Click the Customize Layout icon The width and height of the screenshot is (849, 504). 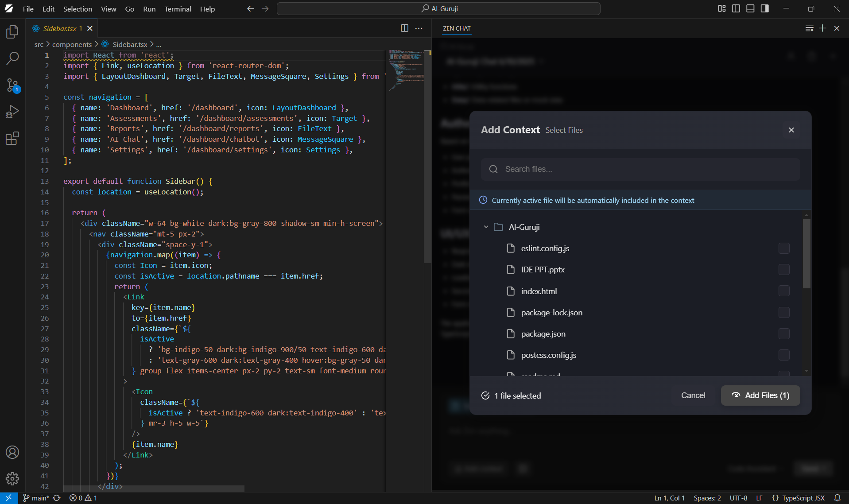click(722, 8)
